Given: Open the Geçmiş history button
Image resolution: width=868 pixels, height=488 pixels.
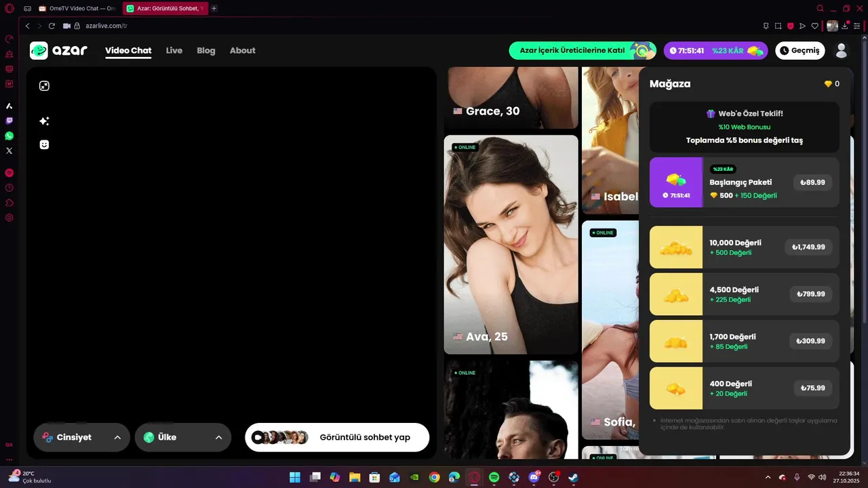Looking at the screenshot, I should [x=800, y=50].
